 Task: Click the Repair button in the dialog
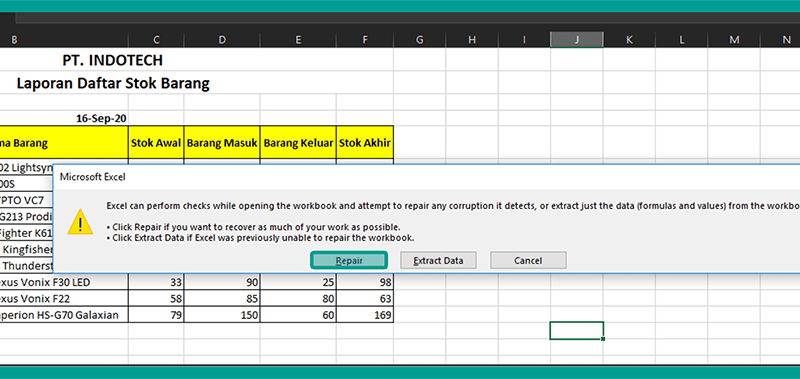349,260
